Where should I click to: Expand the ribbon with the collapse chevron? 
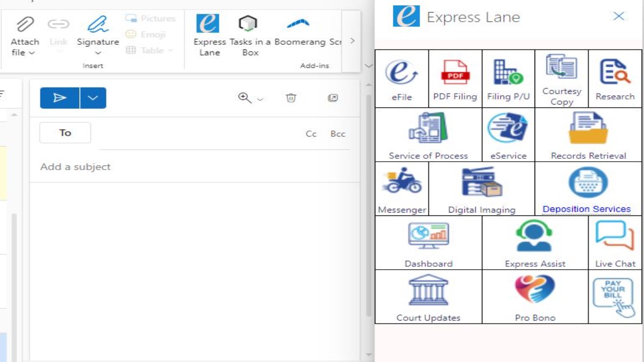pyautogui.click(x=369, y=66)
